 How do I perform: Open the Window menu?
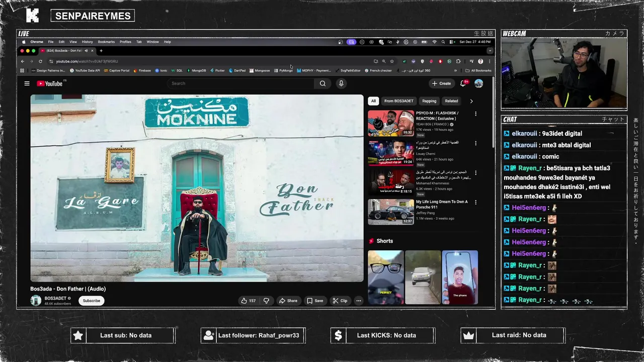[153, 42]
